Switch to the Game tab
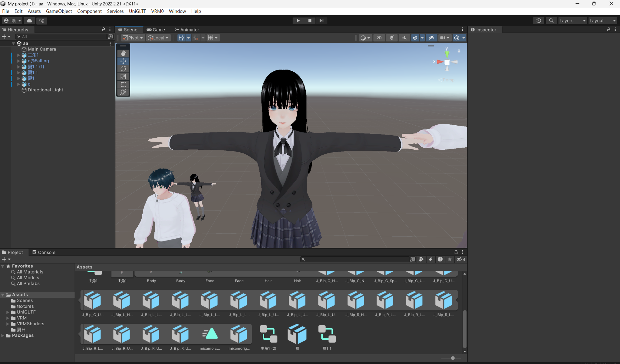The image size is (620, 364). tap(156, 30)
